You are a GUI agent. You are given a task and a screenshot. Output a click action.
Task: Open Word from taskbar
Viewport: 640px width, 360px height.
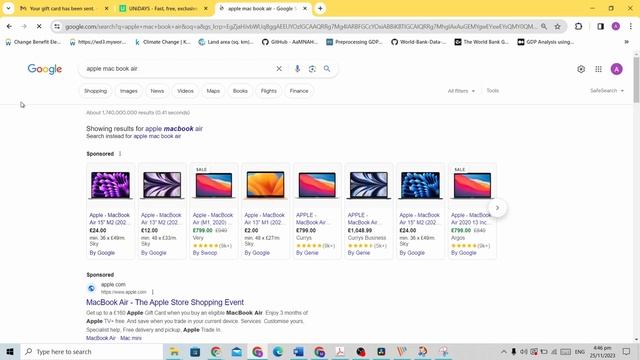(298, 351)
